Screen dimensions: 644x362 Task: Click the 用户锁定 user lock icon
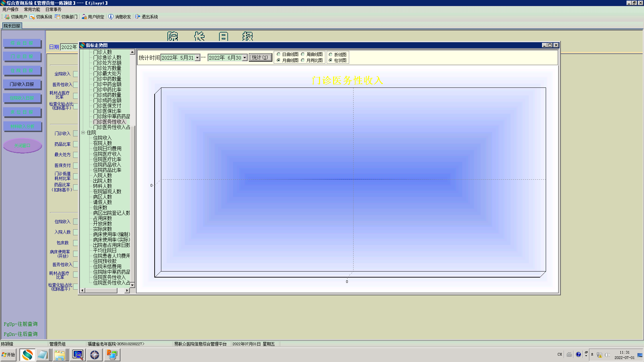point(84,17)
